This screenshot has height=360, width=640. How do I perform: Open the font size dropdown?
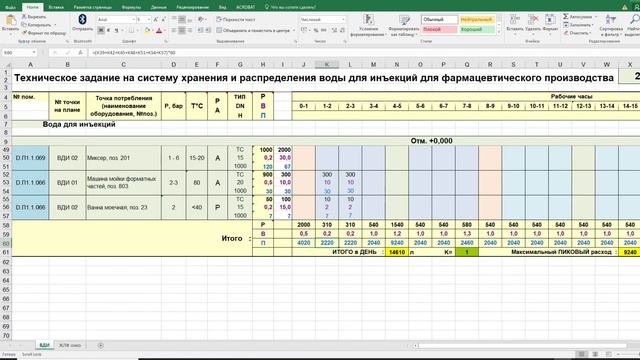coord(149,19)
